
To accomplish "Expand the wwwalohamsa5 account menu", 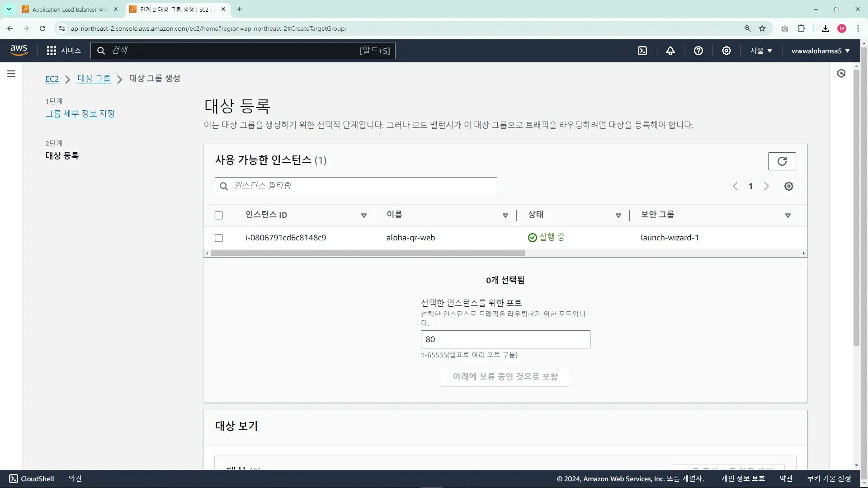I will [x=820, y=51].
